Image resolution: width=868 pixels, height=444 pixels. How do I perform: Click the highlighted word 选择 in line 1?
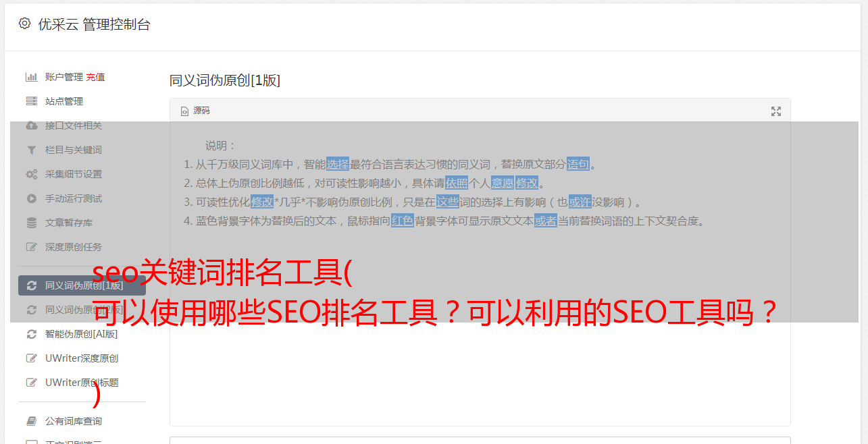point(338,164)
